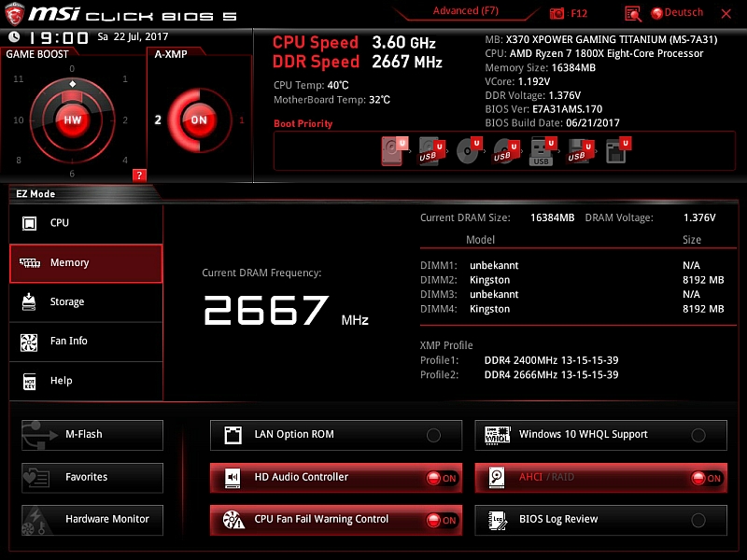This screenshot has height=560, width=747.
Task: Click the Windows WHQL icon
Action: [497, 435]
